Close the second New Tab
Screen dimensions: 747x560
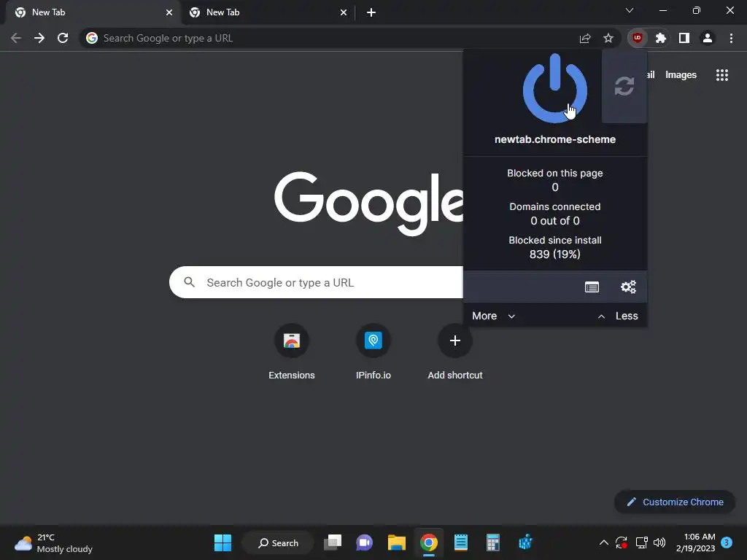tap(344, 12)
